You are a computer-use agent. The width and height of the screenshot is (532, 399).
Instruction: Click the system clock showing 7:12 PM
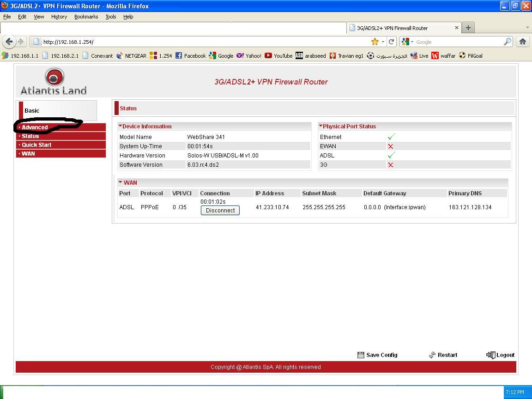515,392
